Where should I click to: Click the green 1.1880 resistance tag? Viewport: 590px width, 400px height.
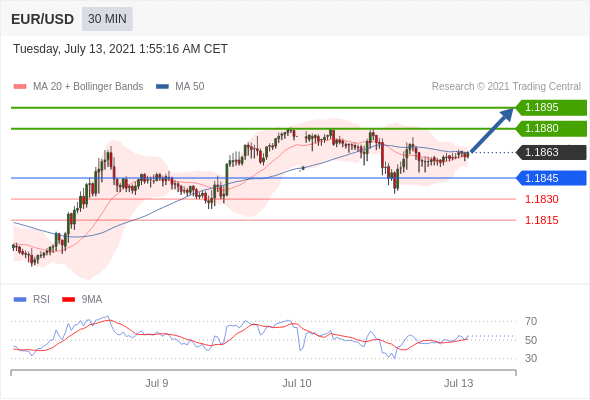coord(551,128)
